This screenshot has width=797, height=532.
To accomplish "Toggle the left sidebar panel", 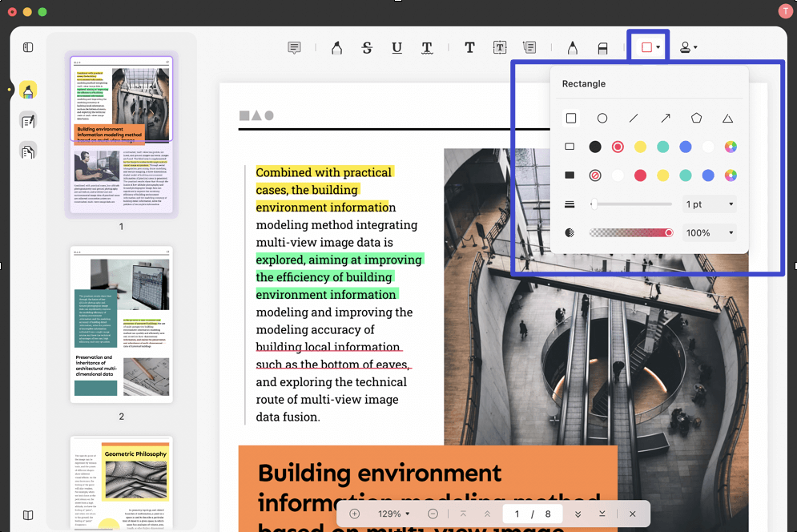I will click(27, 47).
